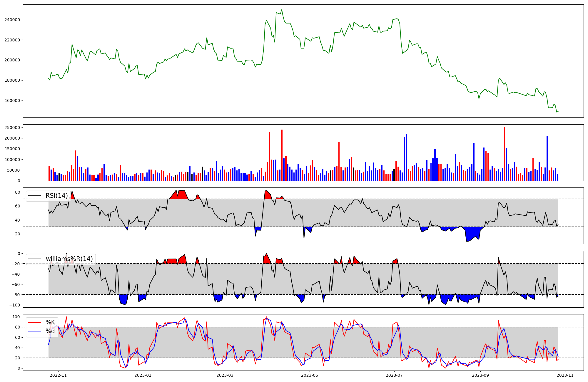The image size is (588, 382).
Task: Click the 240000 price axis label
Action: point(12,20)
